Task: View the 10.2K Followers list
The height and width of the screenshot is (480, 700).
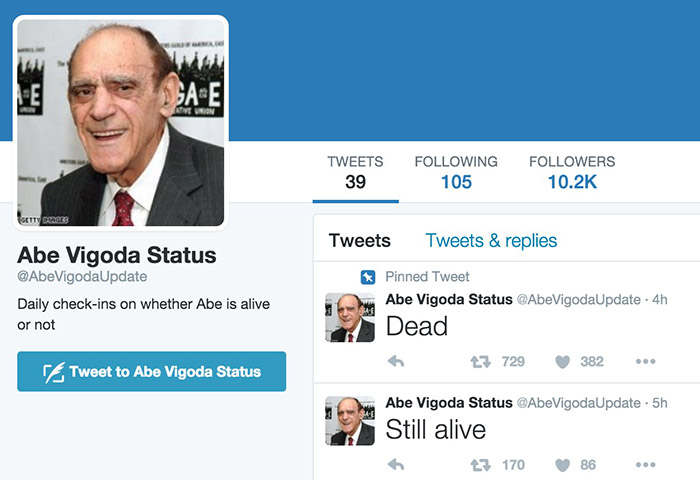Action: [572, 172]
